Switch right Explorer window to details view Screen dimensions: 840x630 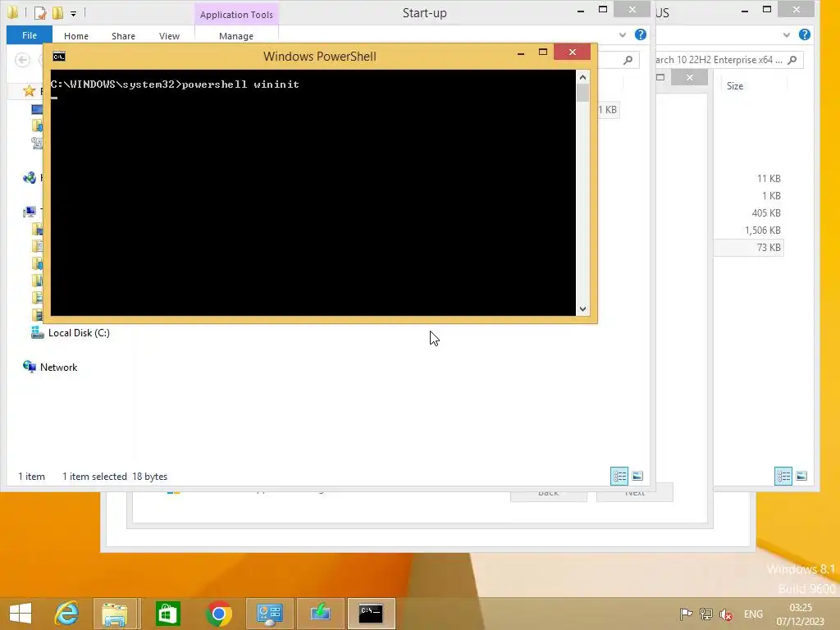coord(783,477)
